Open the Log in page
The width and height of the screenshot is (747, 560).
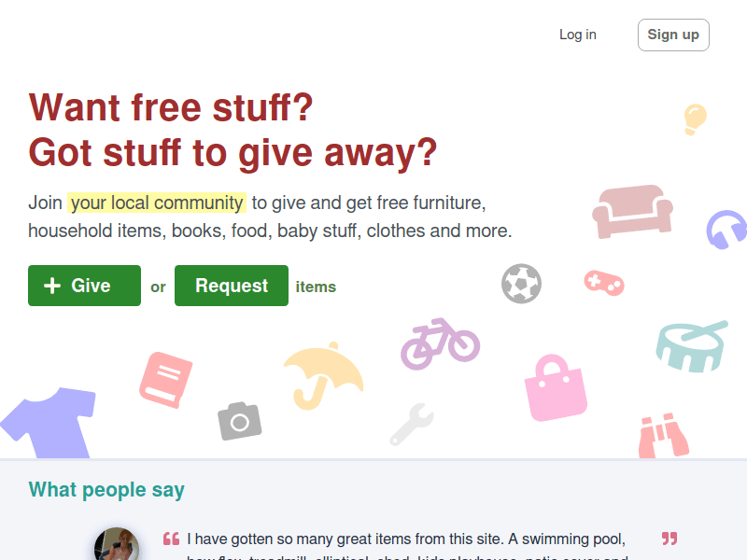[578, 35]
